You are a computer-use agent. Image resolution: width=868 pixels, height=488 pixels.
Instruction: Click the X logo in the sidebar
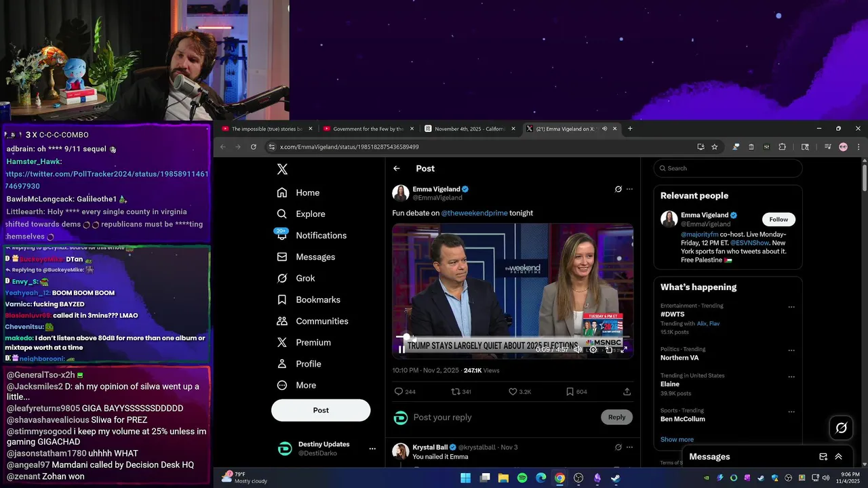282,169
